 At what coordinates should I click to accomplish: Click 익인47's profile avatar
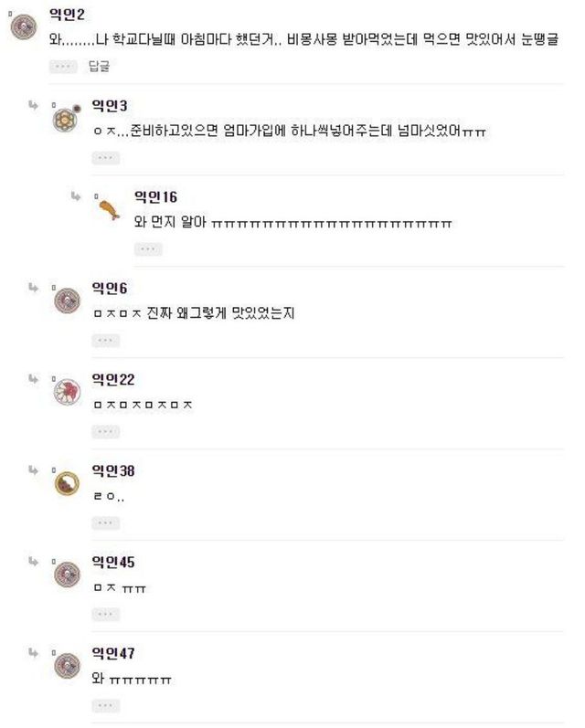67,665
